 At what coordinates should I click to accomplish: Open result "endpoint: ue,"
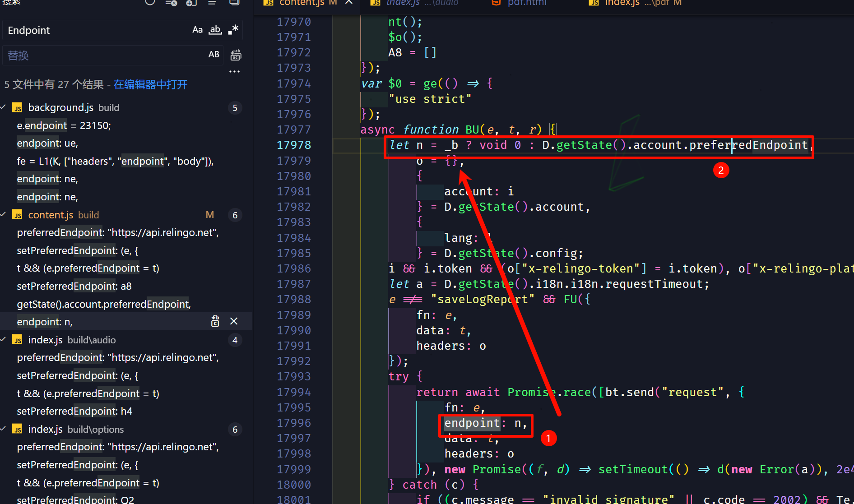coord(47,143)
